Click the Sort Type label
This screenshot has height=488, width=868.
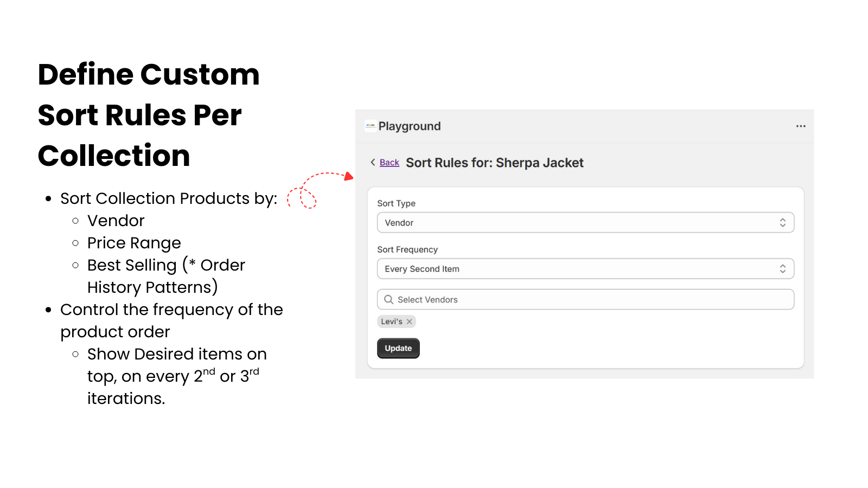point(397,203)
